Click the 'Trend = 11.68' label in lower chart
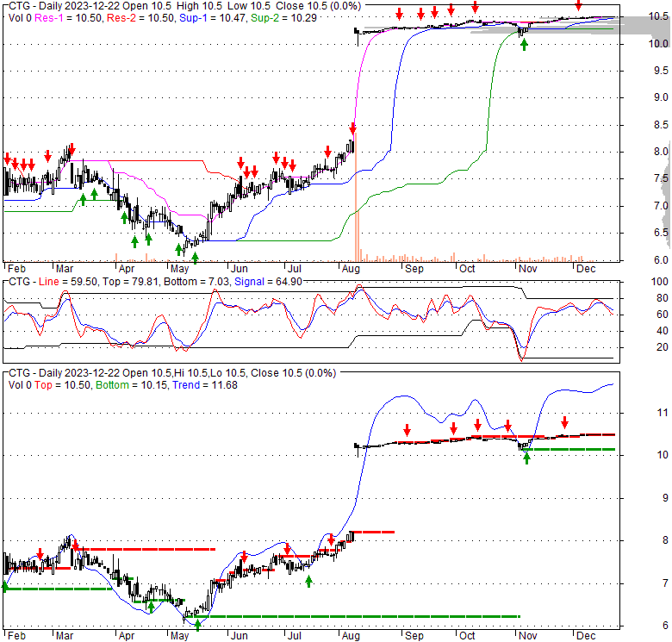672x642 pixels. [205, 385]
